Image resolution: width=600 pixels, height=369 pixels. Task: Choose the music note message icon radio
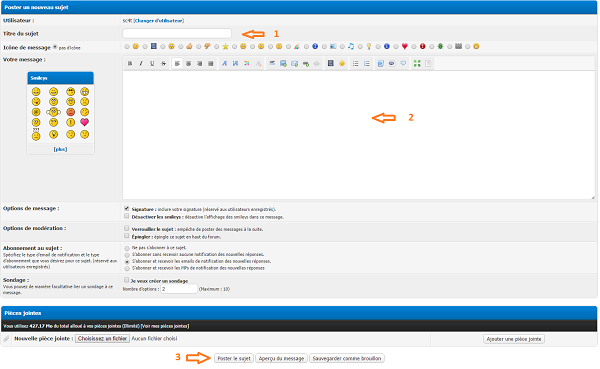click(x=342, y=47)
